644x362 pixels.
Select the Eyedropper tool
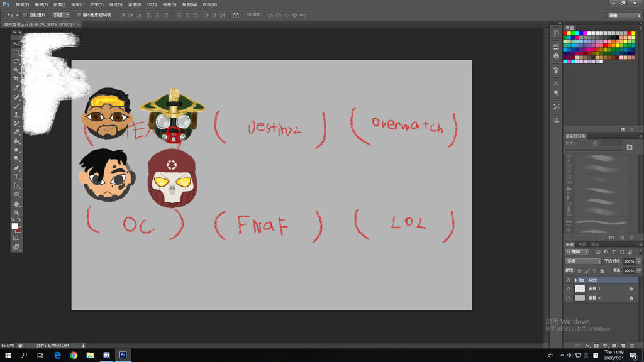(x=16, y=88)
